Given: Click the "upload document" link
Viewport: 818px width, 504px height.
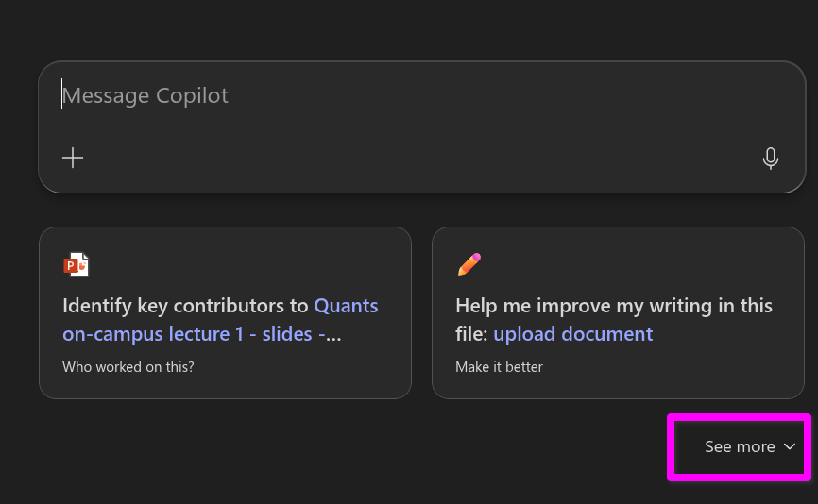Looking at the screenshot, I should [x=572, y=334].
